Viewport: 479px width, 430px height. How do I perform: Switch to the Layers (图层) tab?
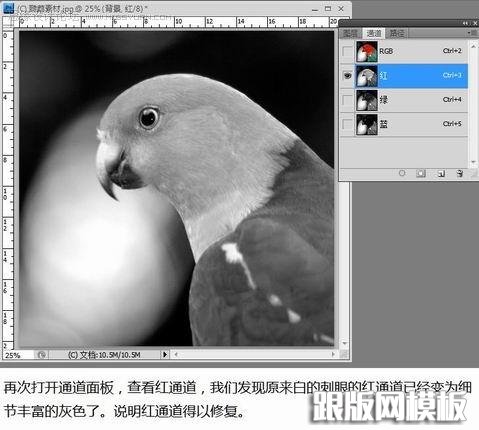(x=350, y=33)
